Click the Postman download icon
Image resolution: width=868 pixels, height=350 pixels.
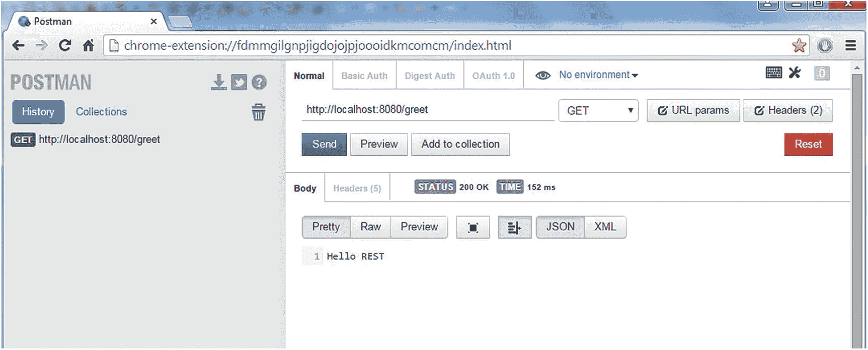coord(219,82)
